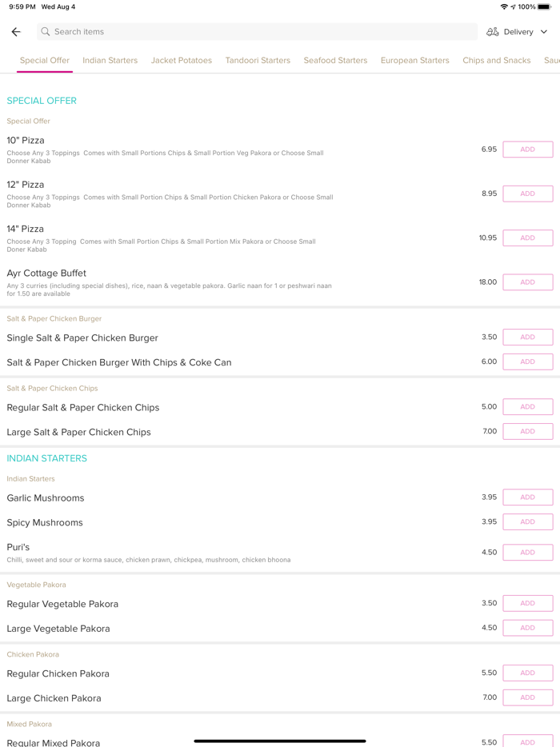Image resolution: width=560 pixels, height=747 pixels.
Task: Go to the Seafood Starters tab
Action: [x=335, y=61]
